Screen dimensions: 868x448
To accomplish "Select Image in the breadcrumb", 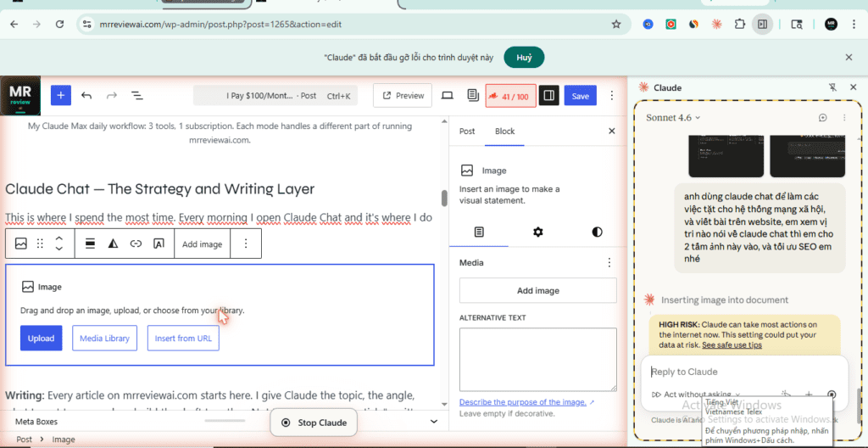I will 63,440.
